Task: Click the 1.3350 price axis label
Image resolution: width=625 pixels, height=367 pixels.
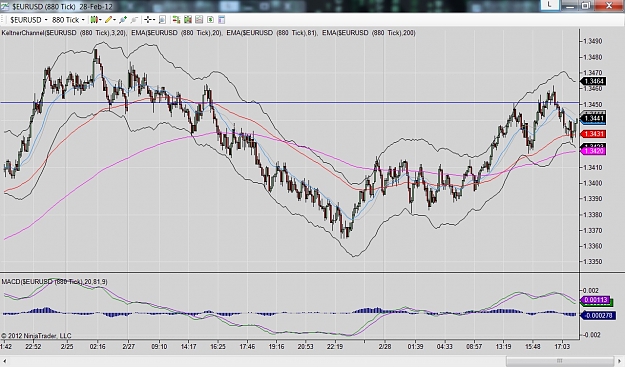Action: (593, 262)
